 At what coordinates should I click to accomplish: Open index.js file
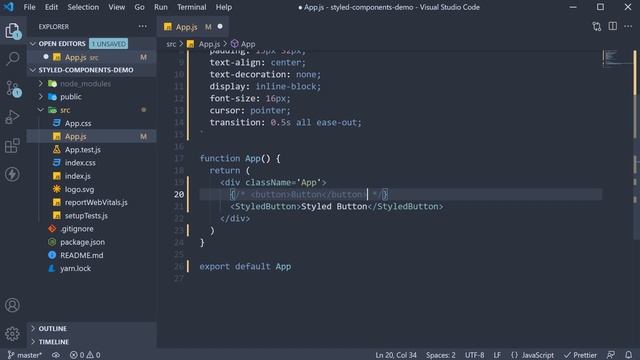click(x=78, y=176)
